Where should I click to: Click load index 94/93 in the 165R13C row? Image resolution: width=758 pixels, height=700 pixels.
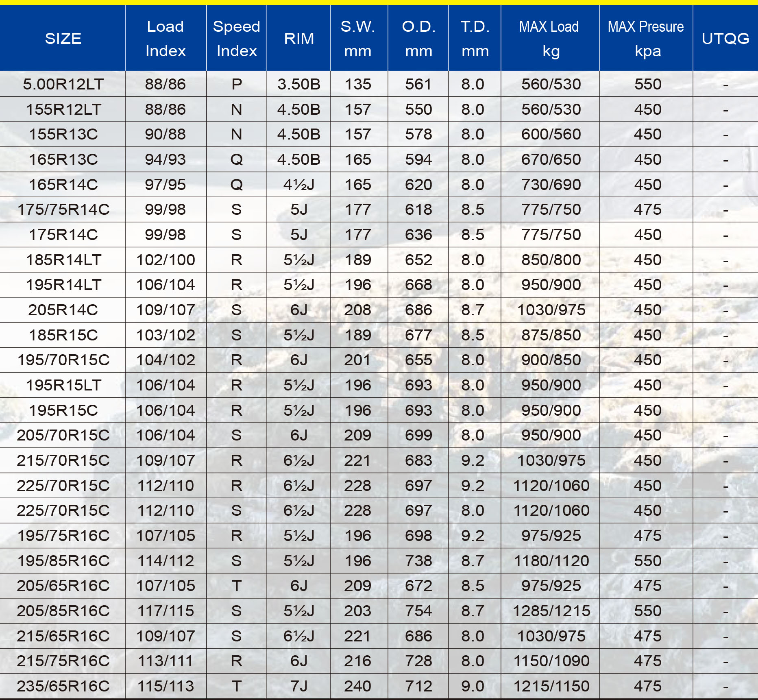click(x=166, y=159)
